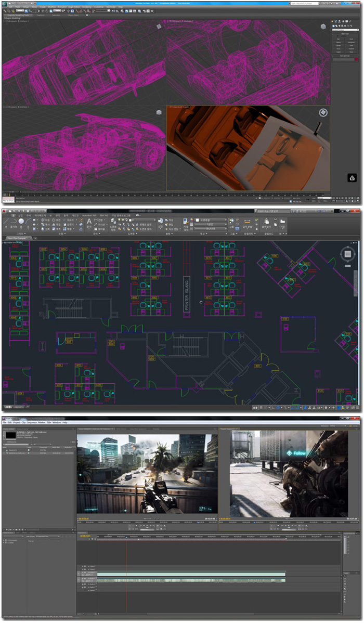Click the Model layout tab at AutoCAD bottom

click(x=8, y=407)
